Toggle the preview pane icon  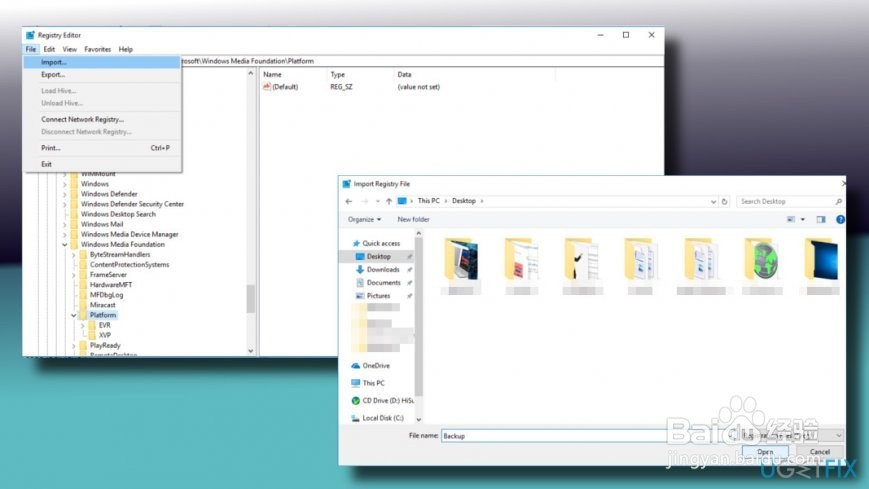(x=821, y=220)
